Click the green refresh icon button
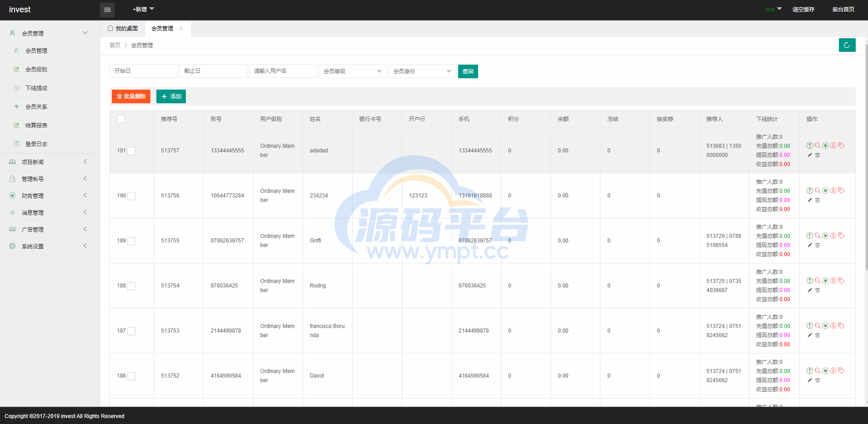 click(x=847, y=45)
